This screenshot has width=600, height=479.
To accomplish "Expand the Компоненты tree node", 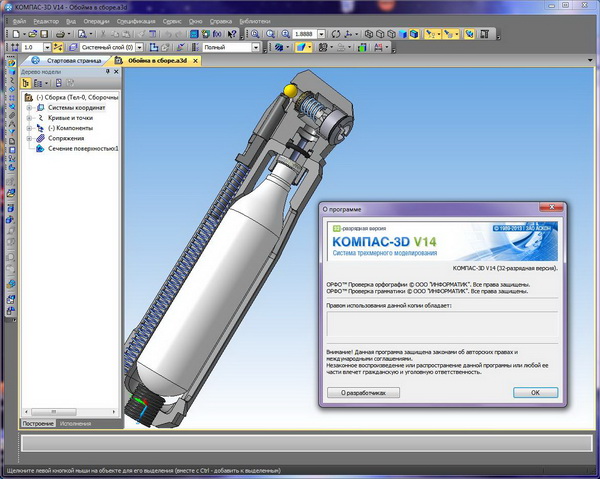I will tap(29, 129).
